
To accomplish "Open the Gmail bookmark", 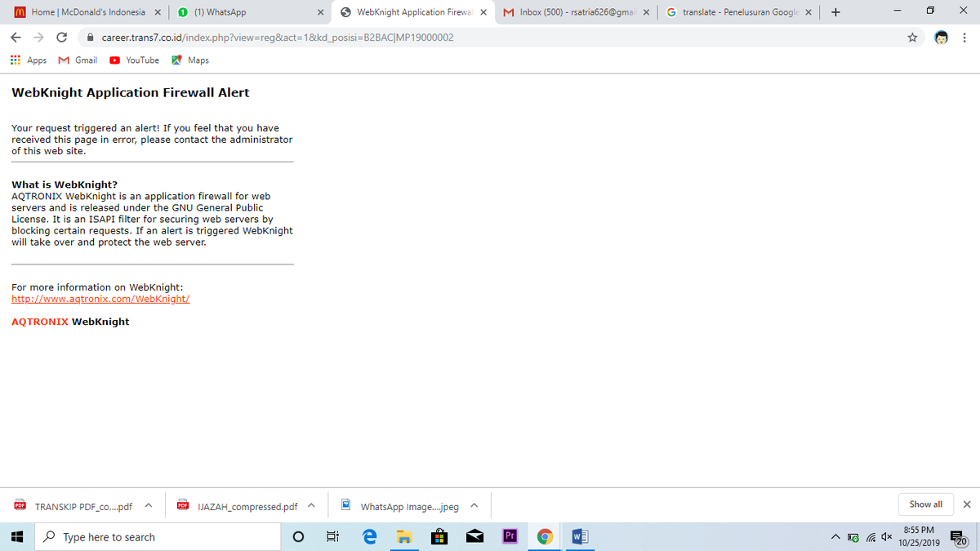I will click(x=78, y=60).
